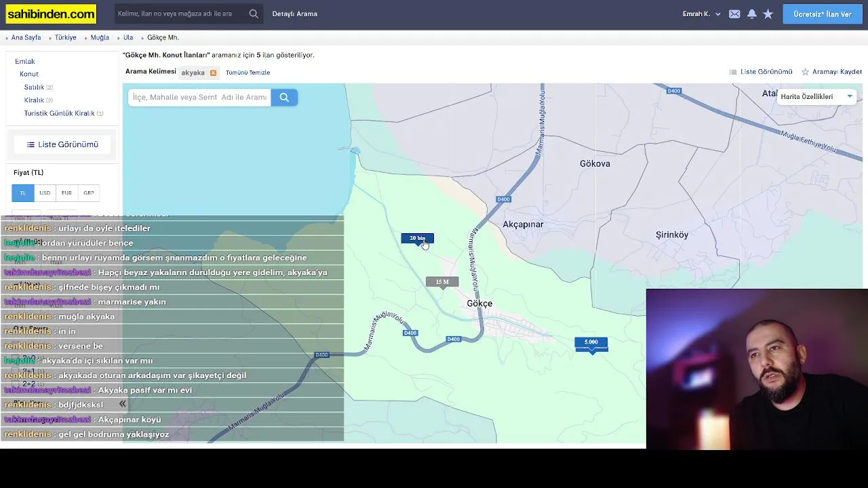Click the Gökçe Mh. breadcrumb
This screenshot has height=488, width=868.
(163, 38)
